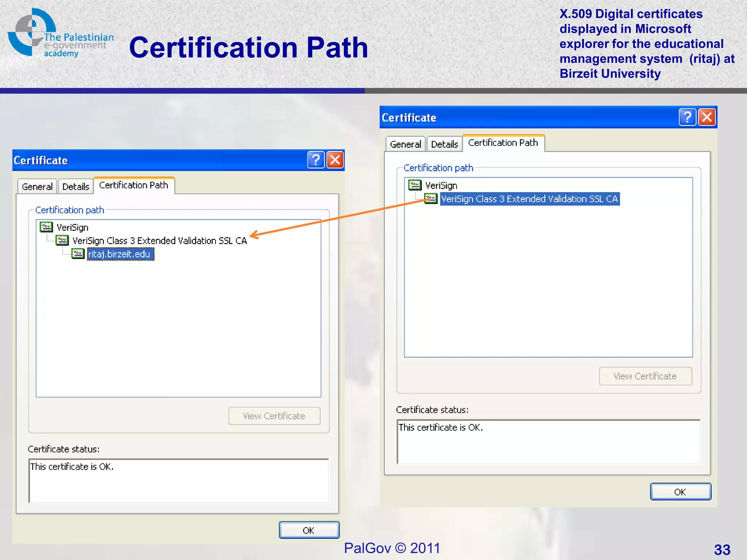Click VeriSign root certificate icon in right window

[415, 185]
